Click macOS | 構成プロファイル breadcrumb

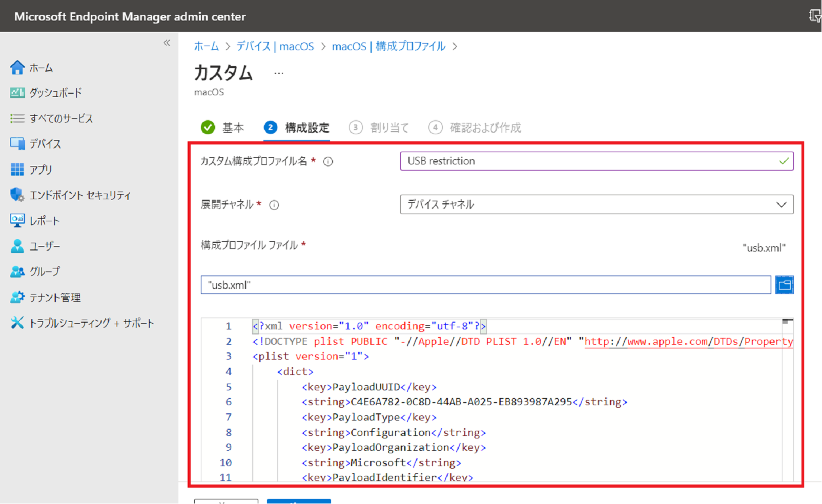tap(389, 46)
